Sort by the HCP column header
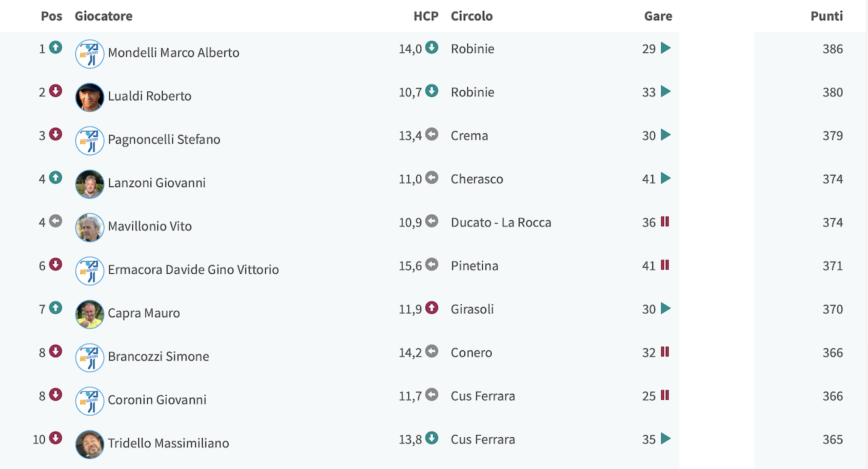868x469 pixels. (426, 16)
